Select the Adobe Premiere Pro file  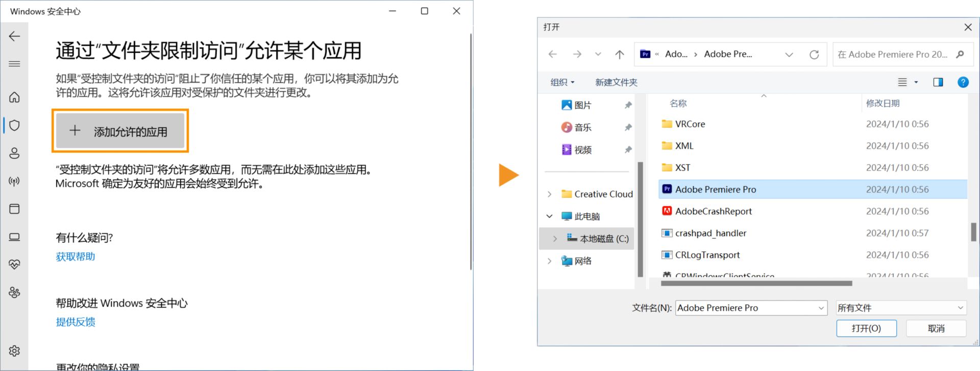click(x=813, y=189)
